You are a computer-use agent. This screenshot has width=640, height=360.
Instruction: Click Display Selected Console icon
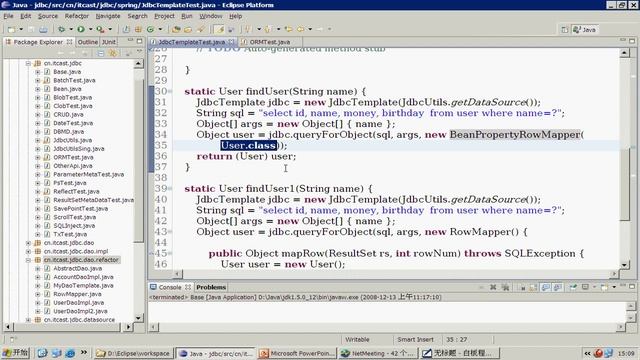(585, 287)
